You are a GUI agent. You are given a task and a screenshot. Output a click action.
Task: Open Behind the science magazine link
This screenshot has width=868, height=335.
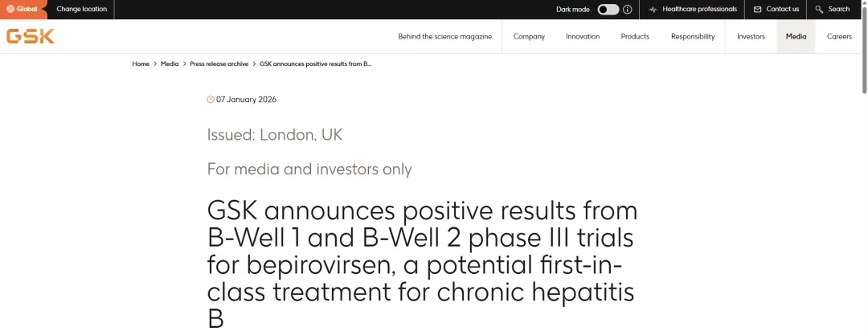[x=445, y=36]
